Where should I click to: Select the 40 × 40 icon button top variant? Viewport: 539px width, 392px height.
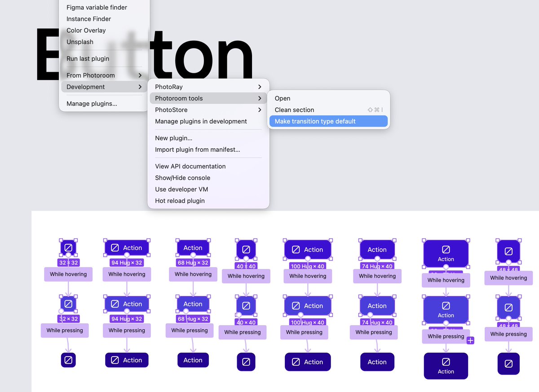pos(246,249)
